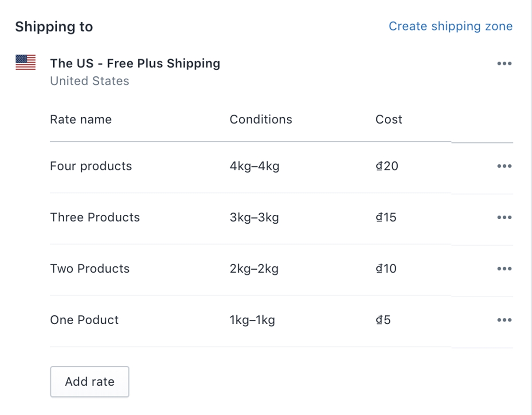Click the Rate name column header
This screenshot has height=415, width=532.
pos(81,120)
